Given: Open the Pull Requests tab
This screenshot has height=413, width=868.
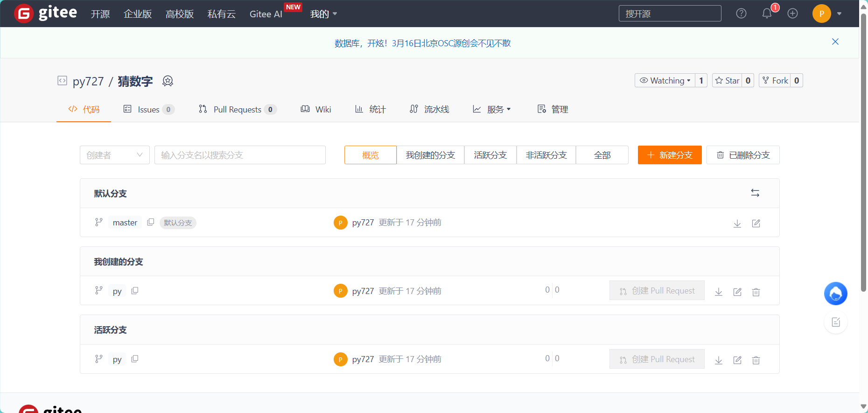Looking at the screenshot, I should tap(237, 109).
